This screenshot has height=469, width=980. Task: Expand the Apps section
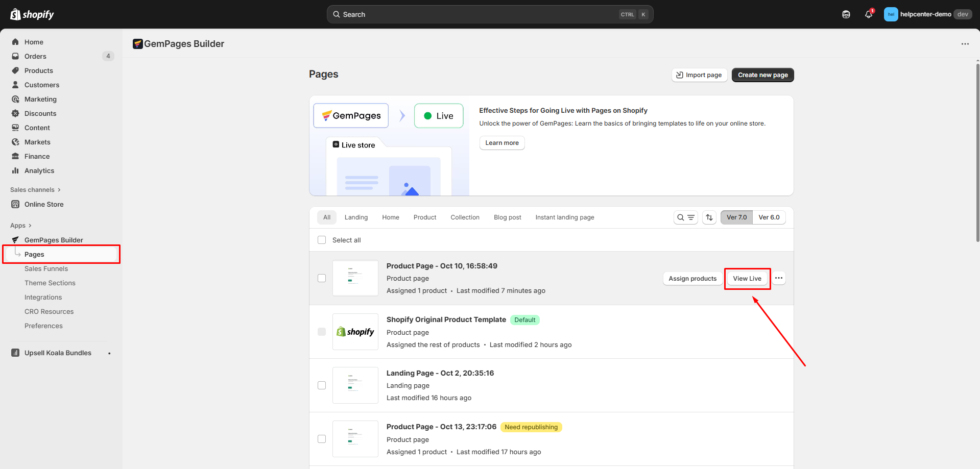(x=21, y=226)
